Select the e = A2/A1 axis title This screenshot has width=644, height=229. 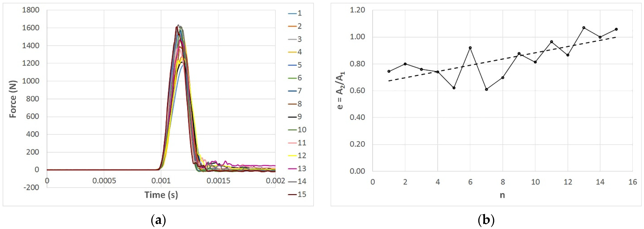click(x=340, y=90)
